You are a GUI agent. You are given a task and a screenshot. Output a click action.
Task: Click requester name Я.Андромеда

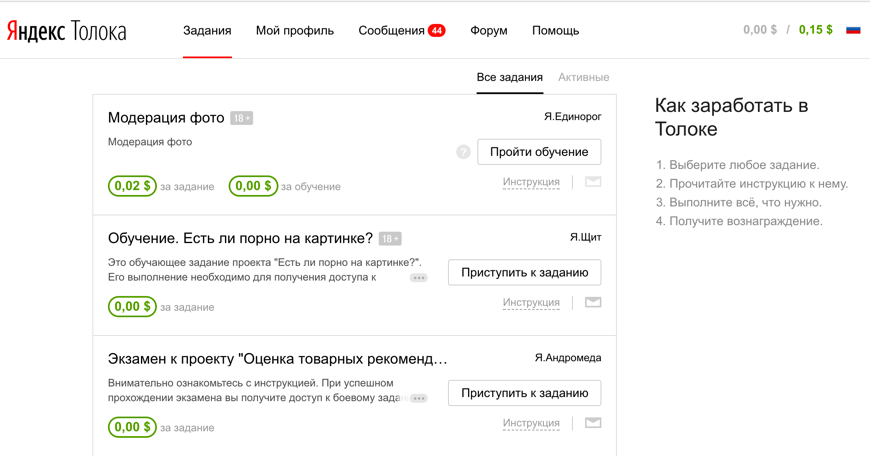coord(568,358)
